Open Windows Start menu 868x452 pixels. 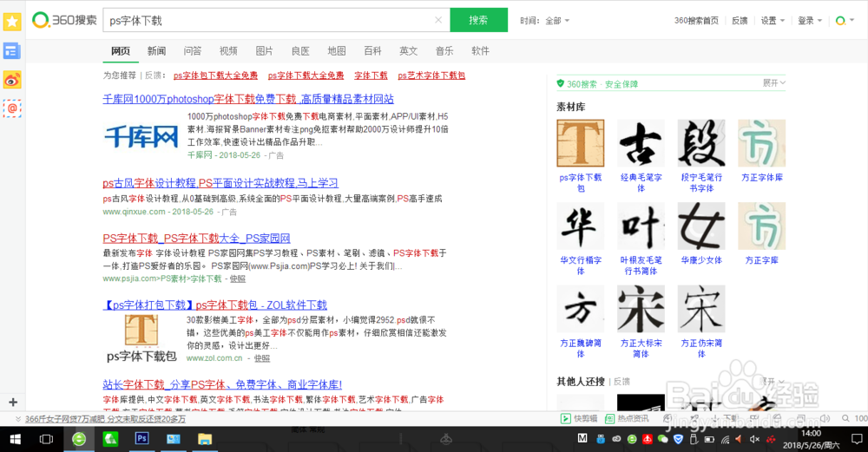click(15, 439)
